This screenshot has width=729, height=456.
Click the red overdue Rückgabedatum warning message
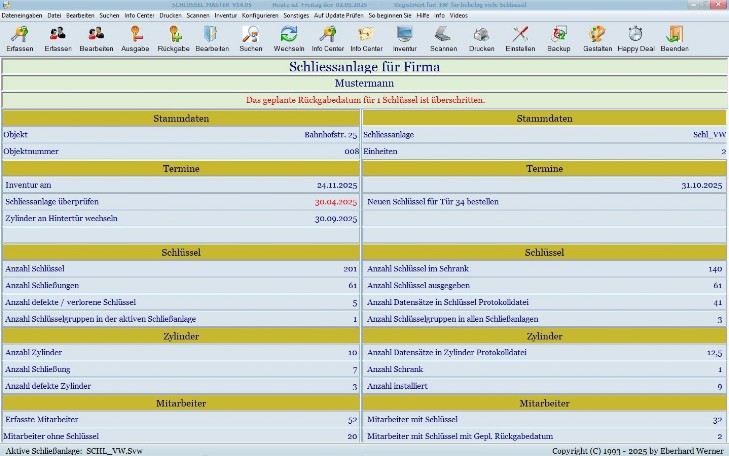click(x=365, y=100)
